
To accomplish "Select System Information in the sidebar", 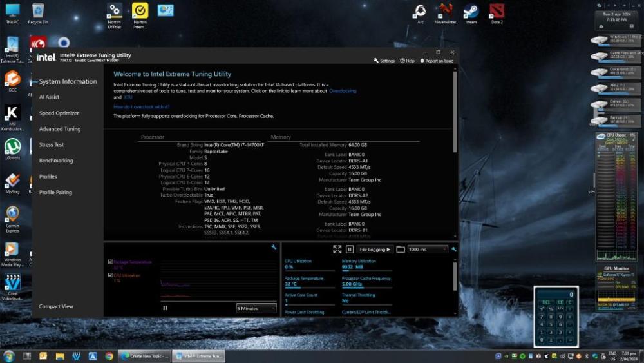I will pyautogui.click(x=68, y=81).
